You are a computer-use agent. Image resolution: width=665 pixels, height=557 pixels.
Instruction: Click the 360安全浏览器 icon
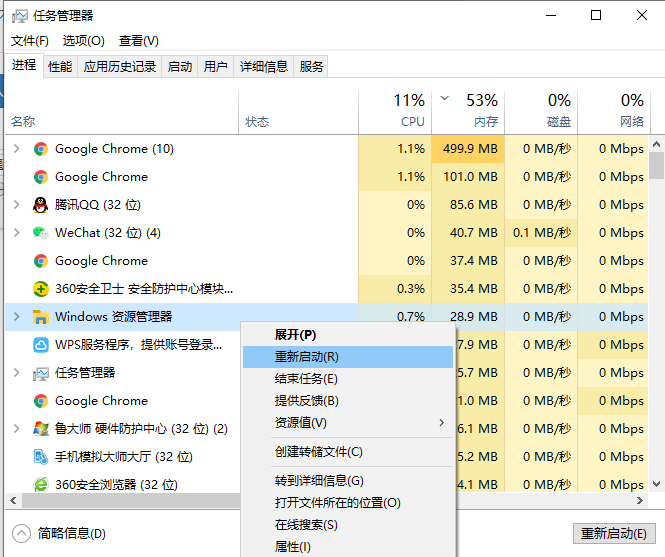click(x=41, y=484)
